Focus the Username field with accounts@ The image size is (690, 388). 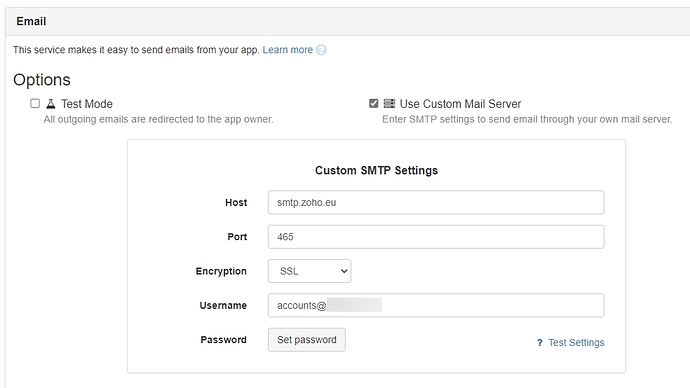436,305
